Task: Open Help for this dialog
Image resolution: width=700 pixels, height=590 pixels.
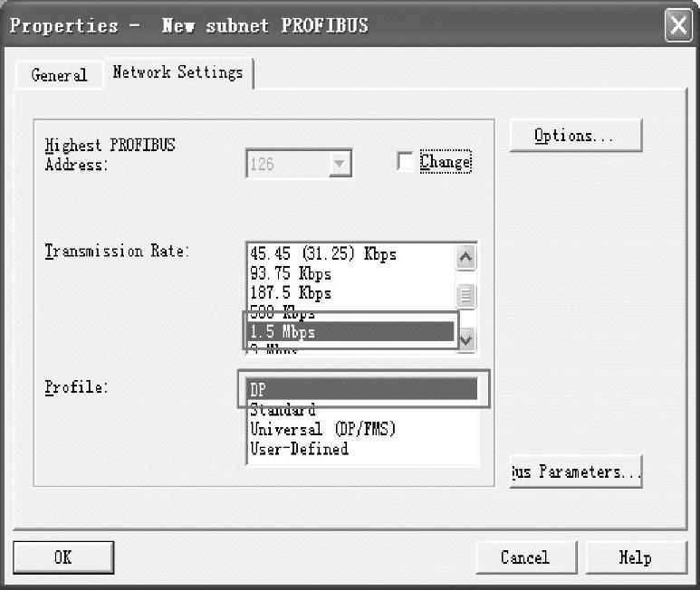Action: [x=636, y=557]
